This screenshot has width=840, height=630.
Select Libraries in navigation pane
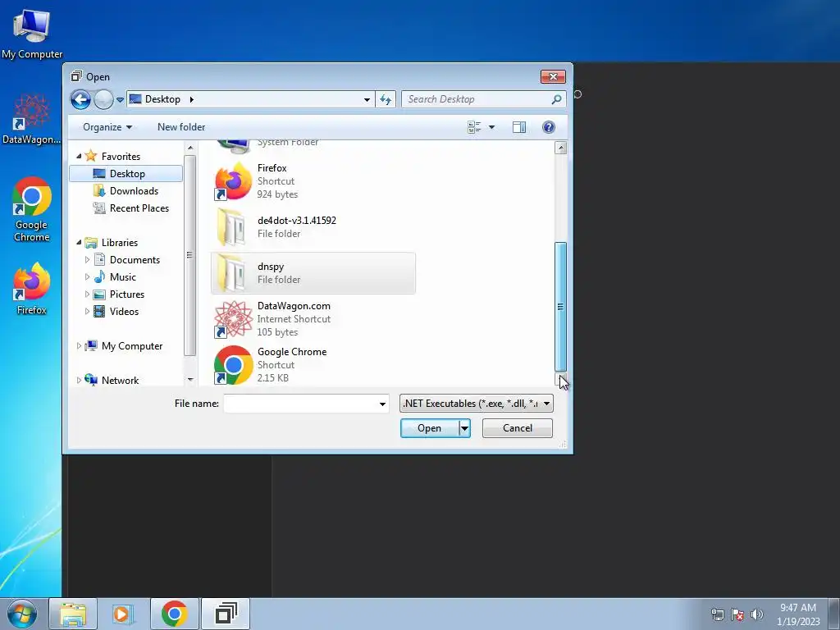coord(120,243)
